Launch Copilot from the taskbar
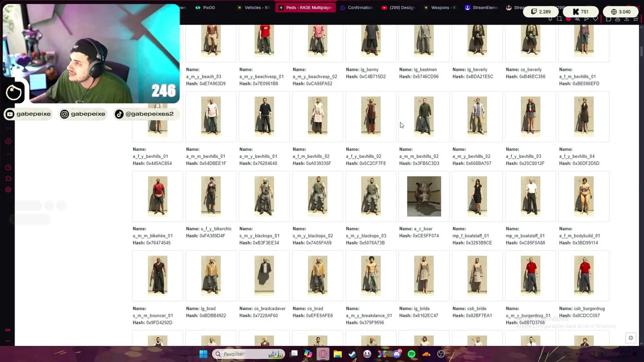This screenshot has height=362, width=644. [308, 354]
